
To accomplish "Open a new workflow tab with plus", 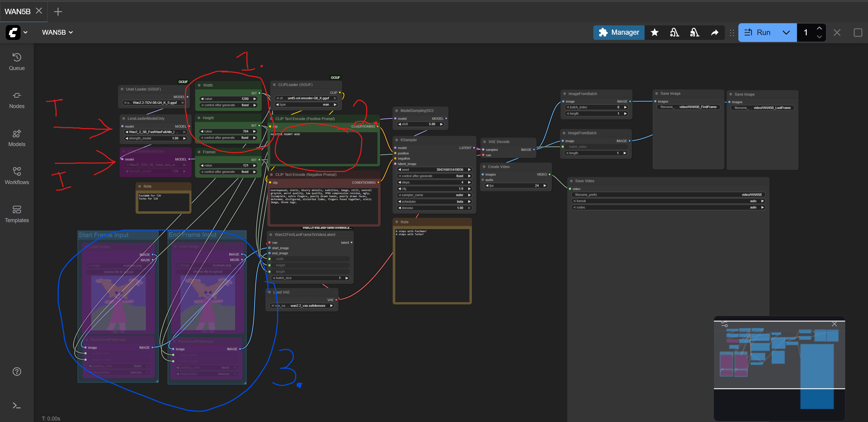I will (x=58, y=11).
